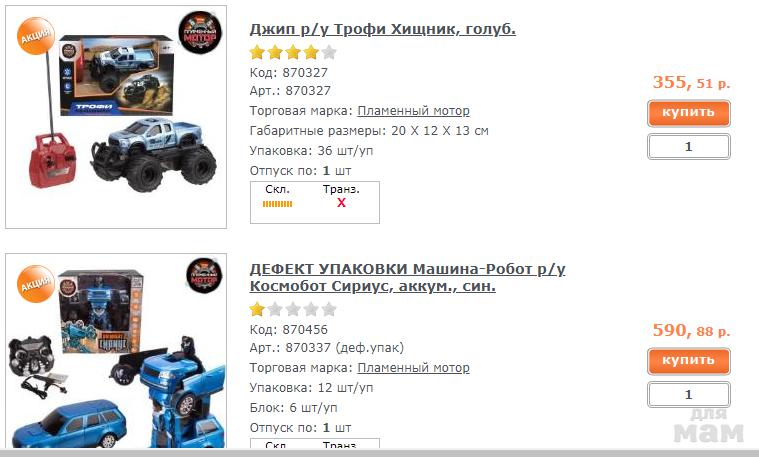The height and width of the screenshot is (457, 759).
Task: Click купить button for the 355,51 р. jeep
Action: [688, 113]
